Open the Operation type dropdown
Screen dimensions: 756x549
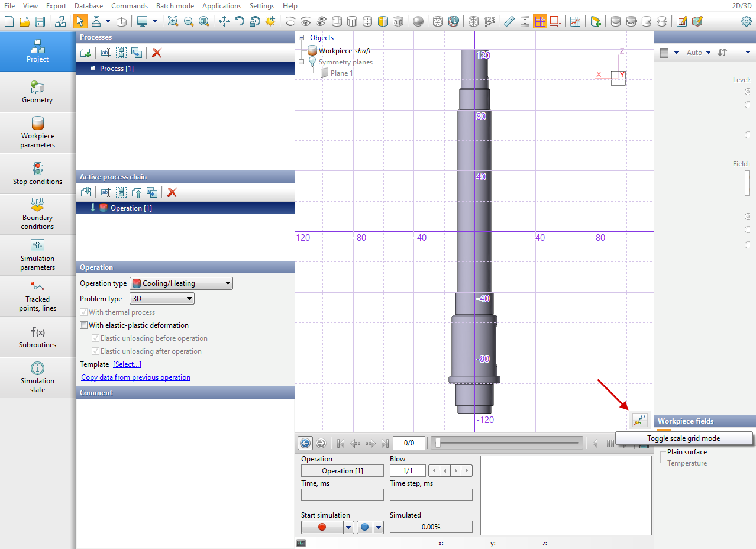pos(181,283)
